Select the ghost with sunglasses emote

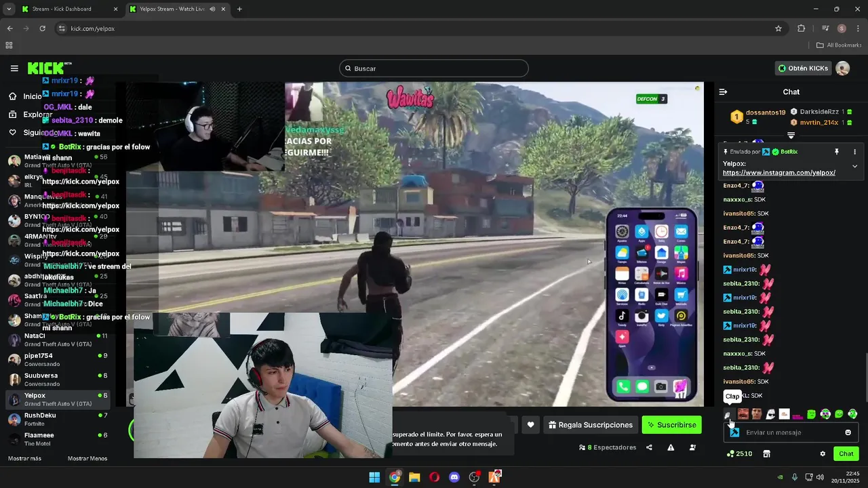[x=770, y=414]
